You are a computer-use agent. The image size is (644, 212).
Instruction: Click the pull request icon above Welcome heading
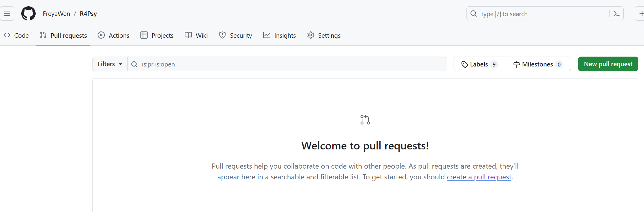tap(365, 120)
